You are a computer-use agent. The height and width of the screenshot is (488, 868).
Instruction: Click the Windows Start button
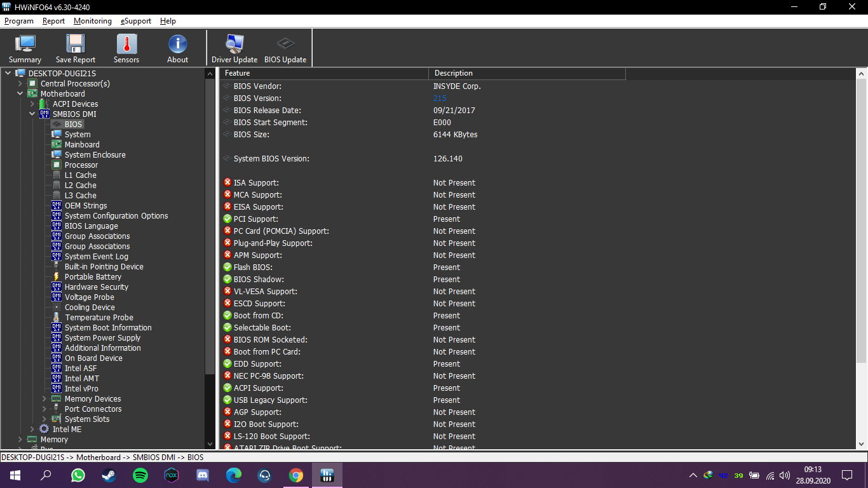coord(15,475)
